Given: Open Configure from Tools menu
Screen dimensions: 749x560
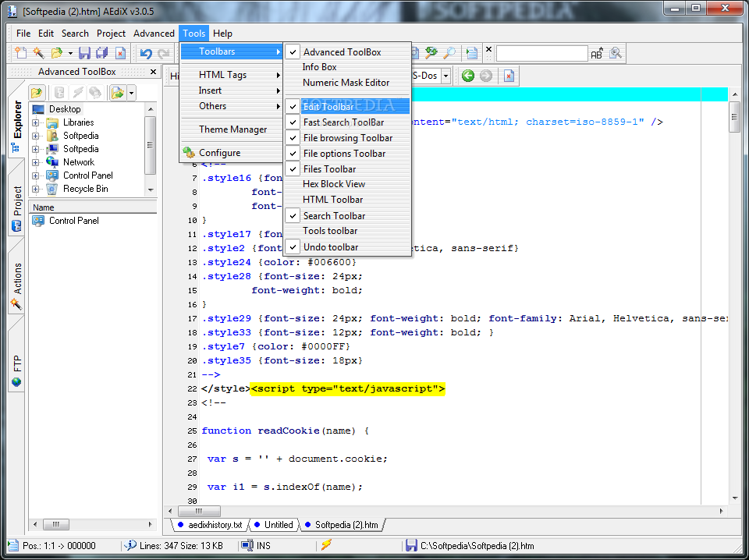Looking at the screenshot, I should (x=232, y=153).
